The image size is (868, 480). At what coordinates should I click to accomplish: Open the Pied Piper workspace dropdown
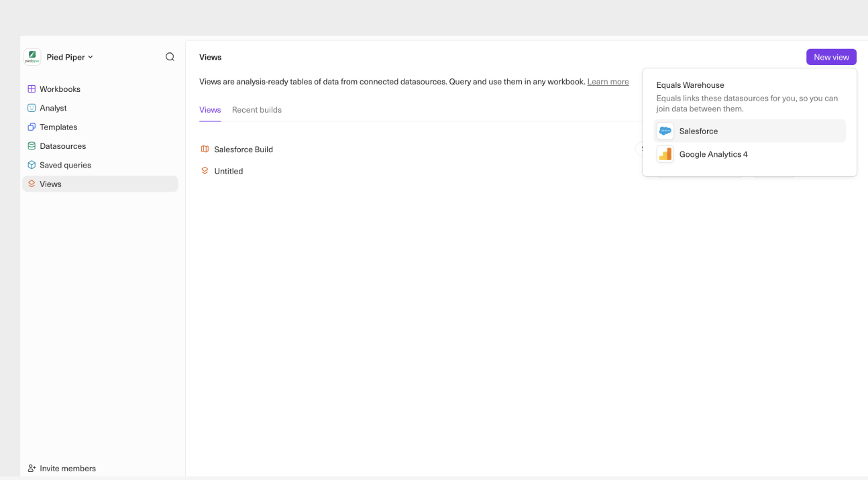point(70,57)
